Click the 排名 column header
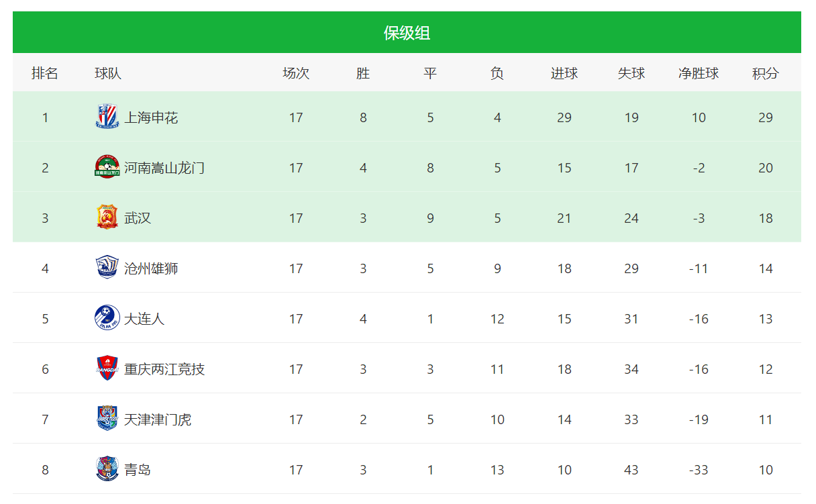Viewport: 816px width, 504px height. click(x=45, y=73)
